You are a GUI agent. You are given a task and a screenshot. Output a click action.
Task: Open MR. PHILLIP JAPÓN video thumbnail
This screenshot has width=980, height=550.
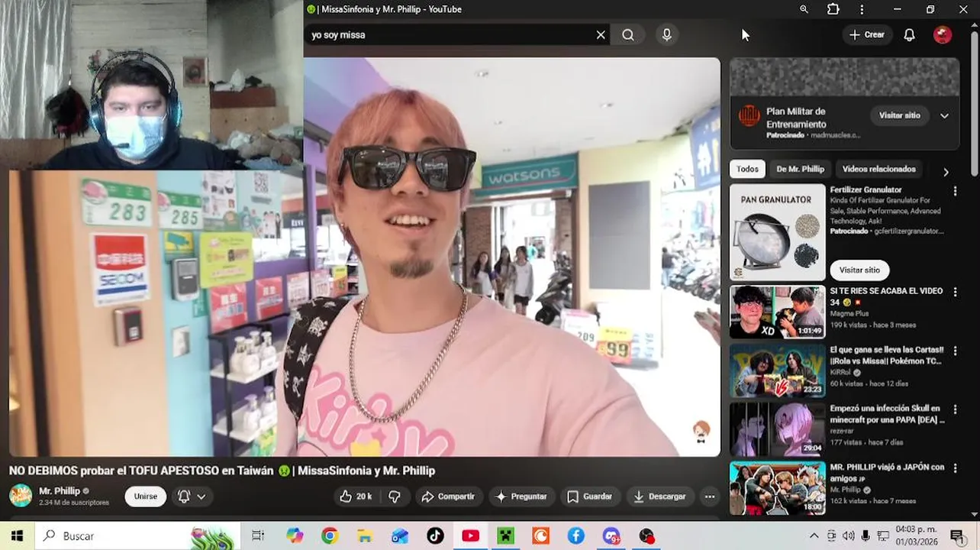(778, 488)
